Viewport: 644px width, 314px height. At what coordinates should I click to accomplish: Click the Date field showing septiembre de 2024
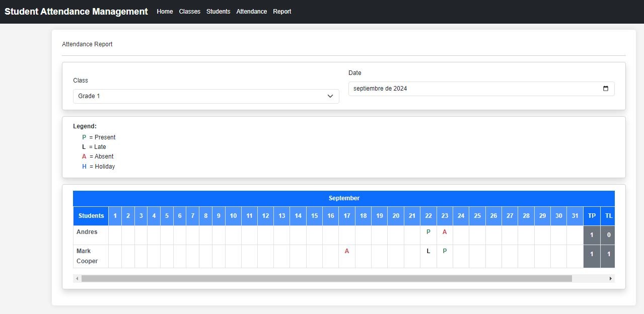tap(473, 89)
